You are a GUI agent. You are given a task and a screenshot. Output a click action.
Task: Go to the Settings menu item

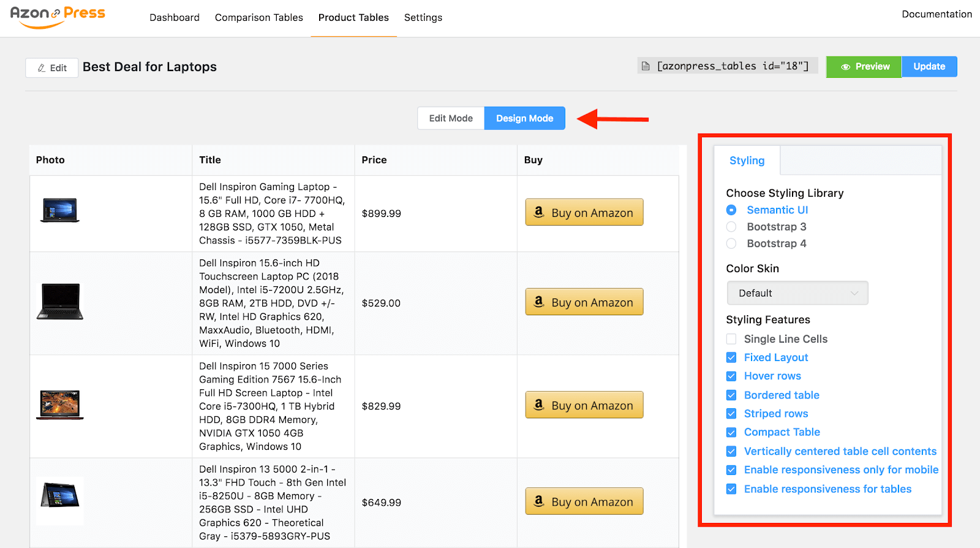coord(423,18)
